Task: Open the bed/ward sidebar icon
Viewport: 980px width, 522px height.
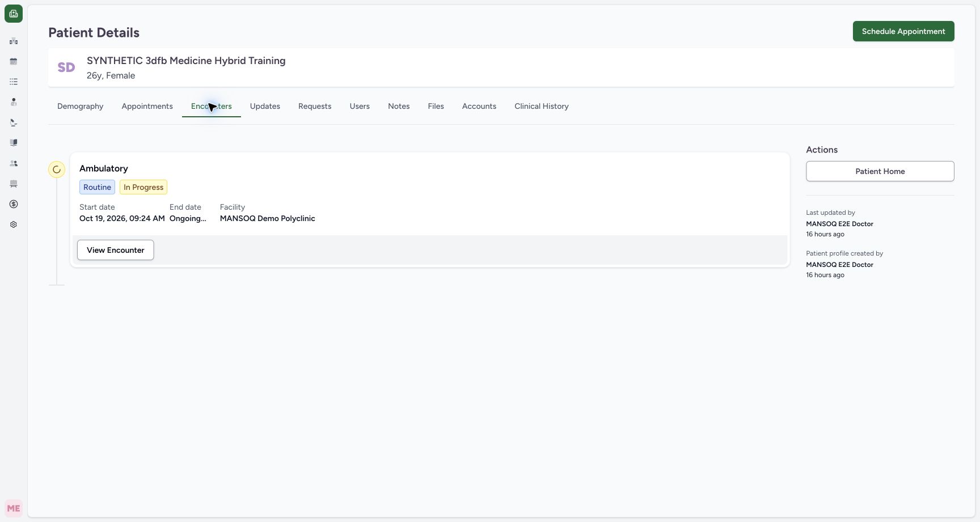Action: [14, 184]
